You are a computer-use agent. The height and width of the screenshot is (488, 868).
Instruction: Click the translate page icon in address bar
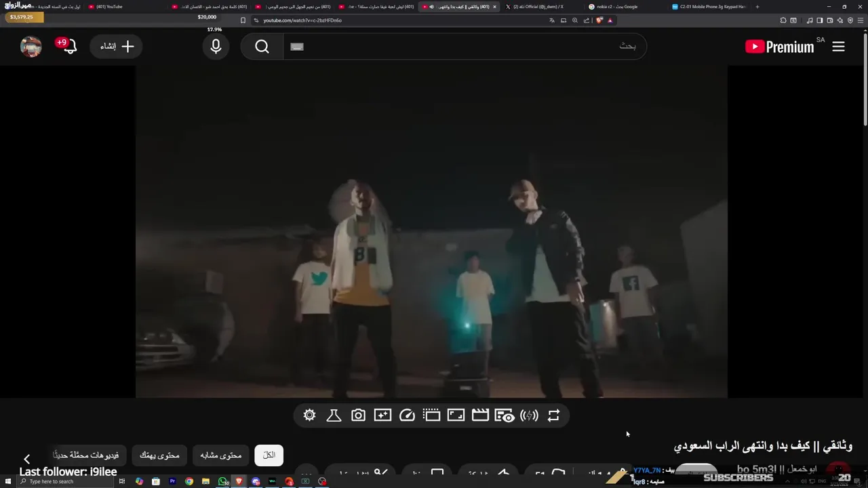[552, 20]
